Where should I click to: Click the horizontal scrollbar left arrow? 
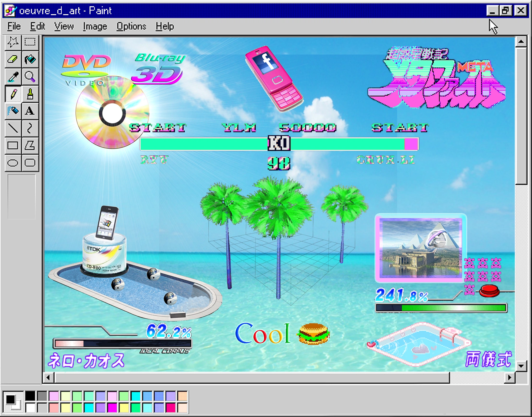48,378
